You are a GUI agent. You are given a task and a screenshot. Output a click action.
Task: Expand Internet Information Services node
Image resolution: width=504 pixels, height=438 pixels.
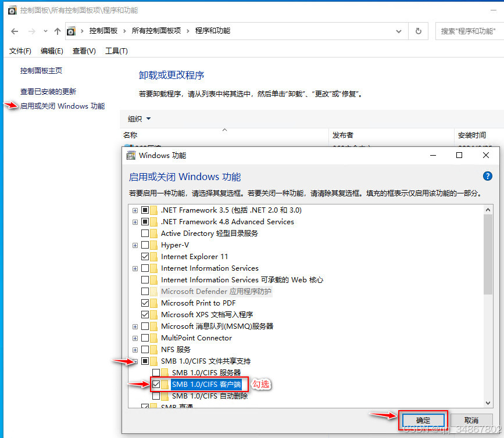click(135, 268)
